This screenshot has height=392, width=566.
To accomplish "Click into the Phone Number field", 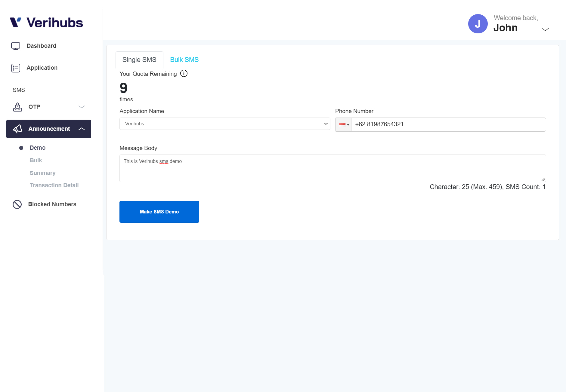I will click(x=448, y=124).
